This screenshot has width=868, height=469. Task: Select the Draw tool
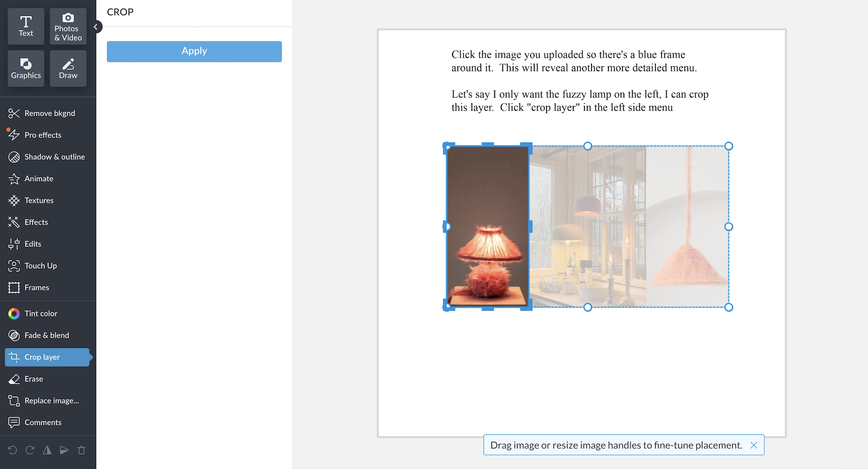tap(68, 68)
